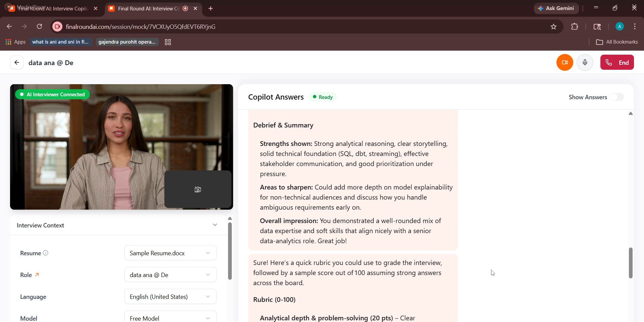
Task: Click the camera site permission icon in address bar
Action: pos(57,26)
